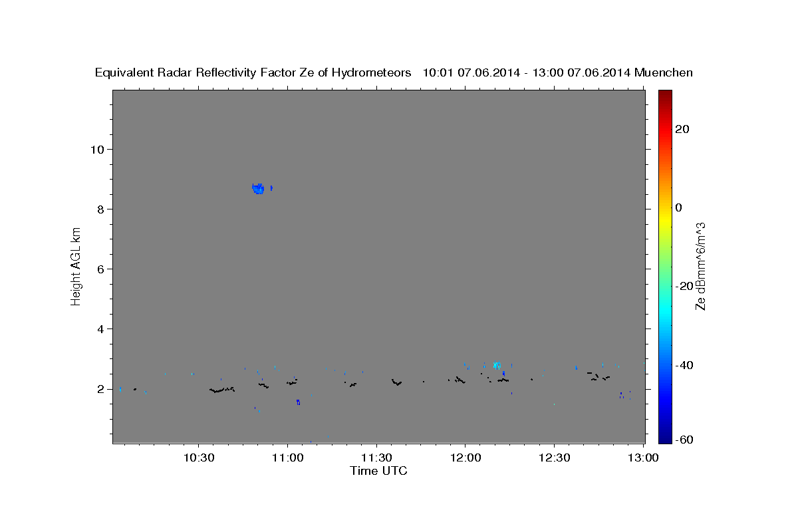Click the blue echo blob near 8.7 km
This screenshot has height=532, width=798.
coord(258,188)
